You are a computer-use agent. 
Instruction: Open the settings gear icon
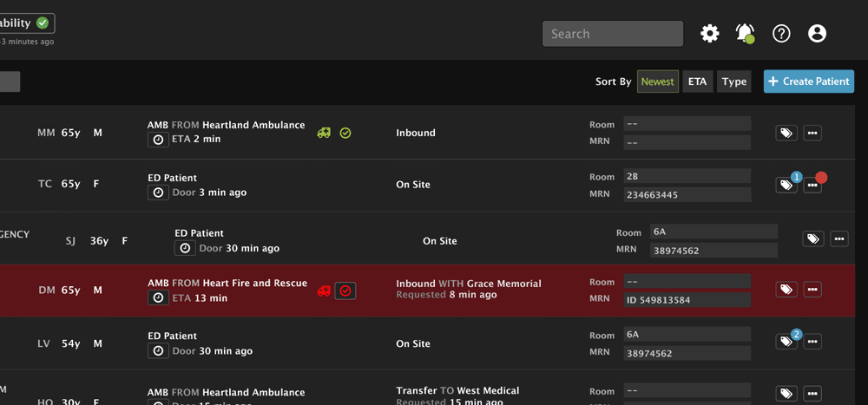710,34
